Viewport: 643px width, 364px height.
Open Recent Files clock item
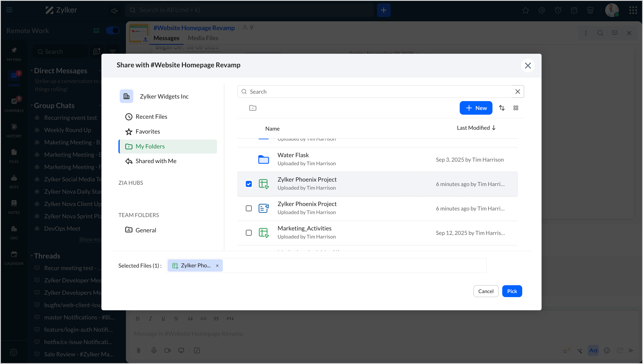click(x=151, y=117)
